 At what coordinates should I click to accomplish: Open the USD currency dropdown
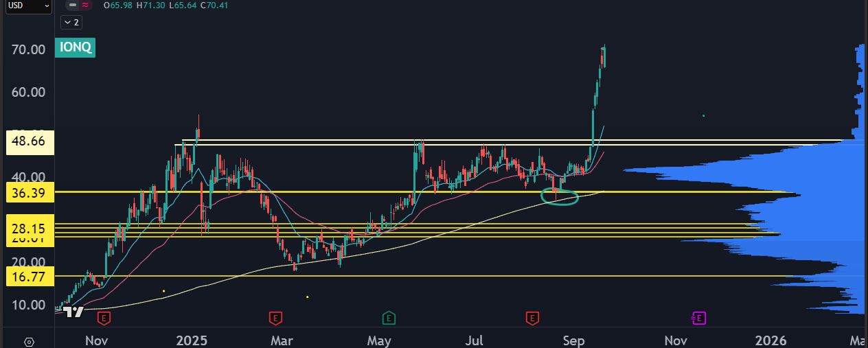coord(27,5)
